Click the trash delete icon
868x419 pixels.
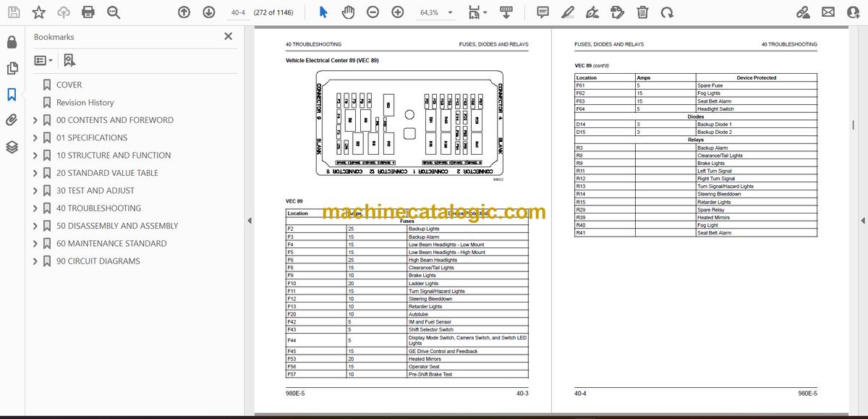point(642,12)
